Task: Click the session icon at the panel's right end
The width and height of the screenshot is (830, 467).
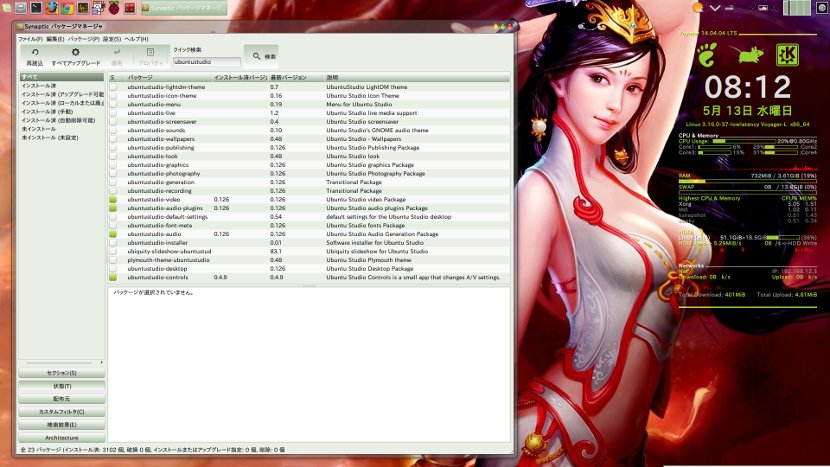Action: (822, 8)
